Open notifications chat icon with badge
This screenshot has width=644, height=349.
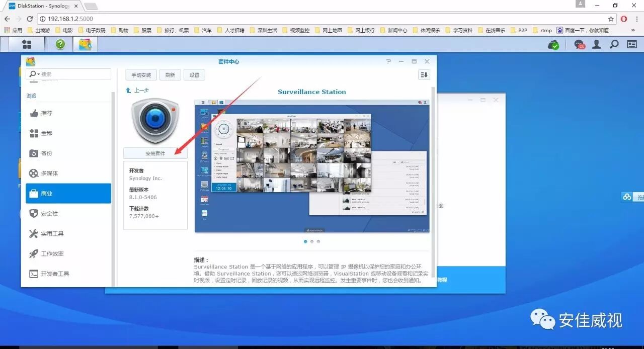pos(579,45)
